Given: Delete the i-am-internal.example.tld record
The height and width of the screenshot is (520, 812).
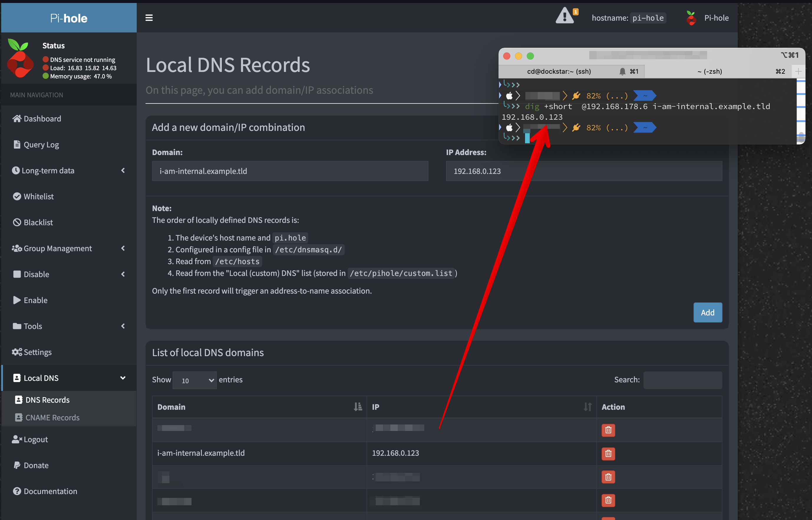Looking at the screenshot, I should tap(608, 453).
